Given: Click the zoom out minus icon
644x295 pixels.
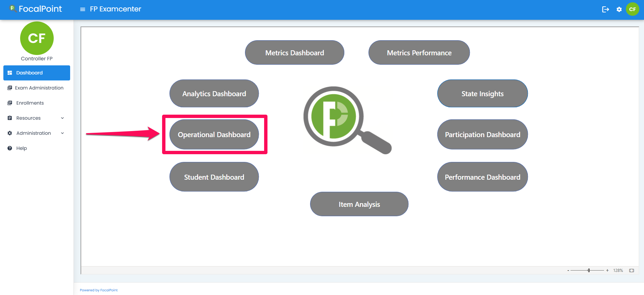Looking at the screenshot, I should [x=568, y=271].
